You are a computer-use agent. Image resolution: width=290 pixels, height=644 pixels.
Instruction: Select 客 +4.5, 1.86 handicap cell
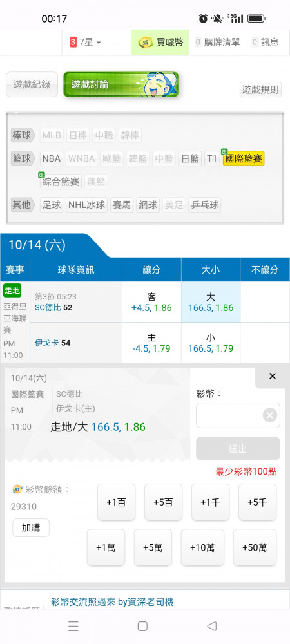point(151,302)
